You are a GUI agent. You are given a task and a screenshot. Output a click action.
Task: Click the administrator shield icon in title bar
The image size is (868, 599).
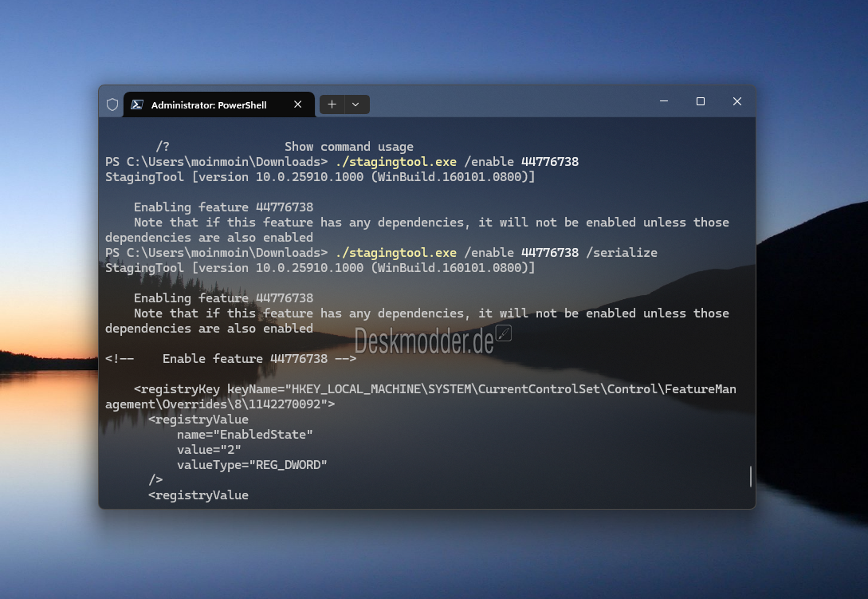point(112,104)
